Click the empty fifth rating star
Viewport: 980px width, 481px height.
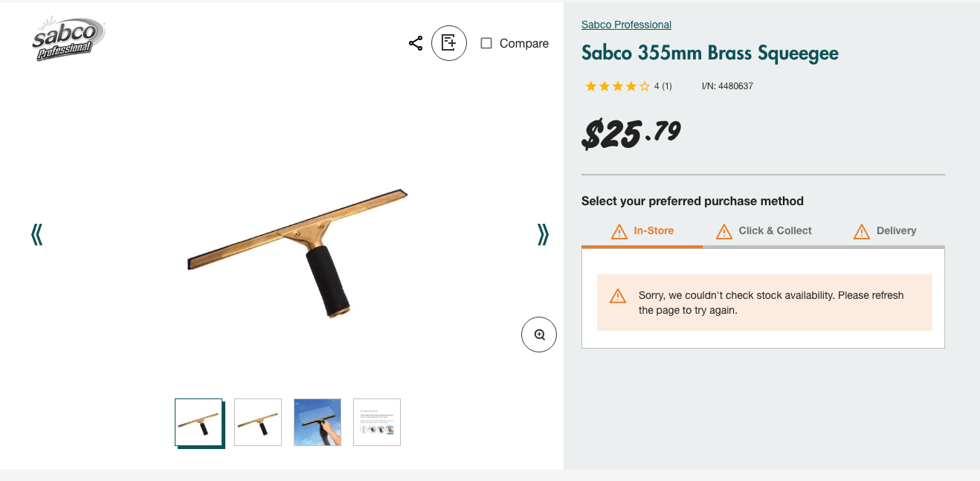coord(644,85)
